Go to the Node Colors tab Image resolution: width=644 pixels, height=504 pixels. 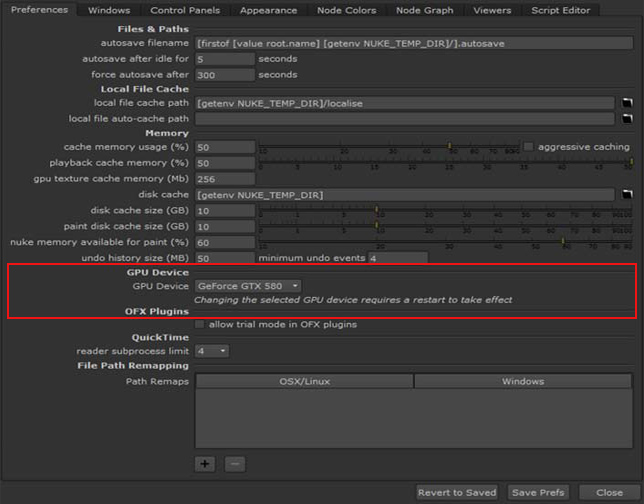pyautogui.click(x=346, y=10)
